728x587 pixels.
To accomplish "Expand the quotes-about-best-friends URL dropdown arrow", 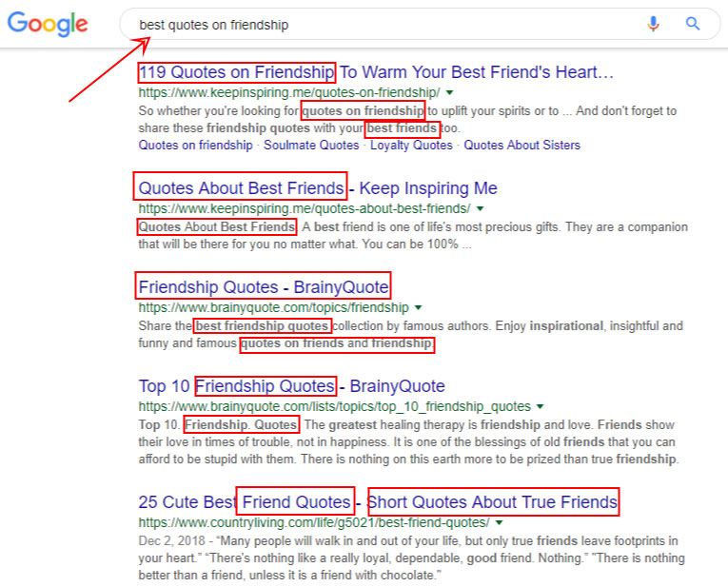I will 480,208.
